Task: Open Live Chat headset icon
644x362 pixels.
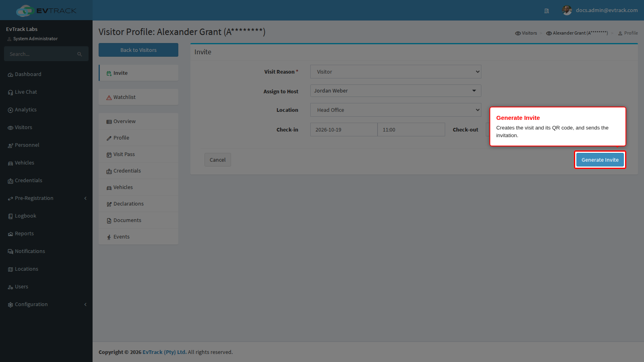Action: point(10,93)
